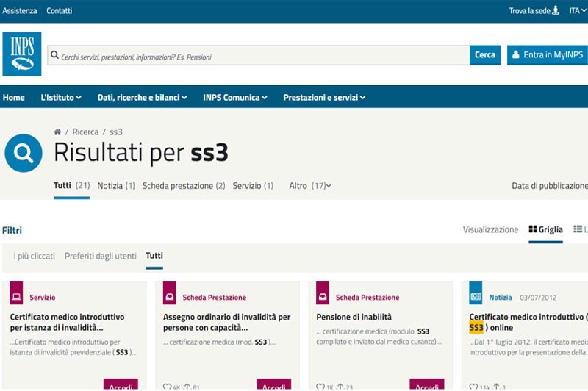Viewport: 588px width, 391px height.
Task: Click the Griglia grid view icon
Action: 532,229
